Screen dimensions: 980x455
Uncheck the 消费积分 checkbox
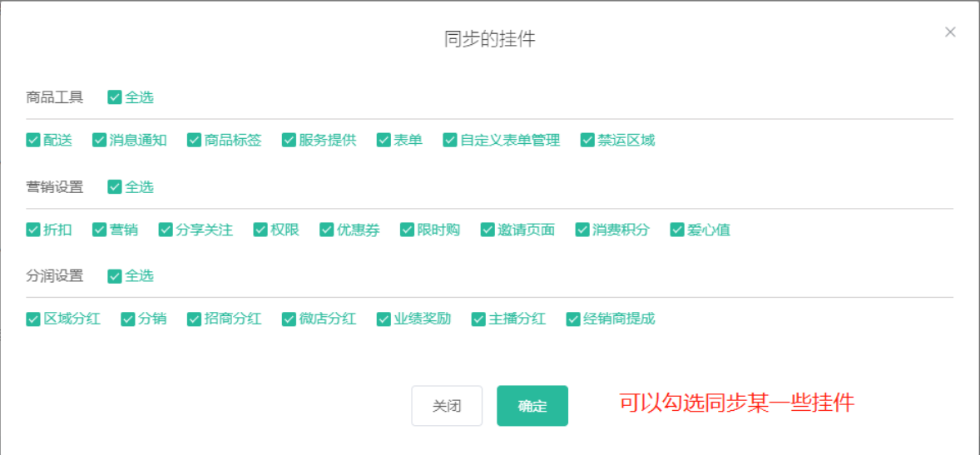point(582,230)
